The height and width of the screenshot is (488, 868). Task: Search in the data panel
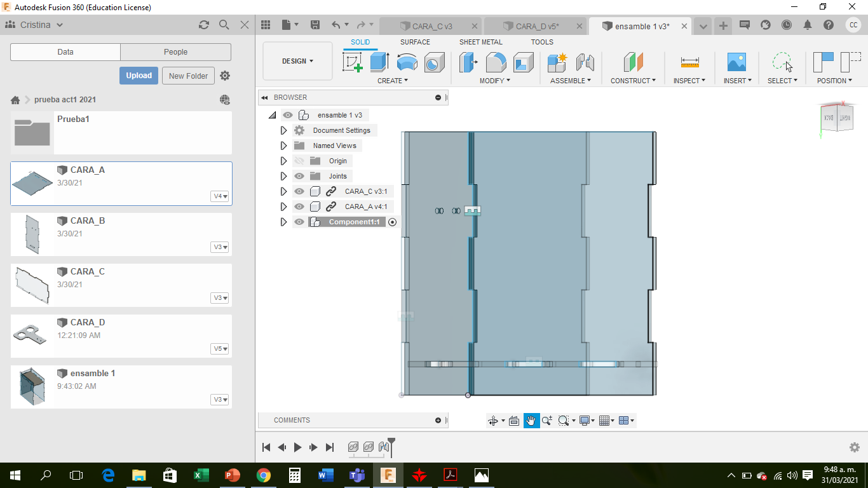click(224, 25)
